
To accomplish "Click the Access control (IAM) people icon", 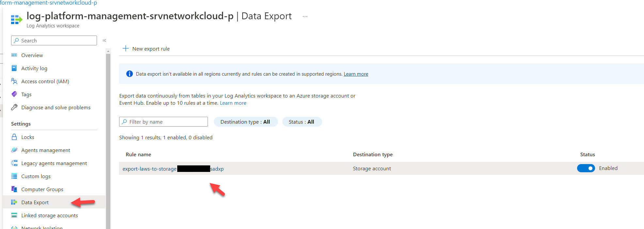I will (14, 81).
